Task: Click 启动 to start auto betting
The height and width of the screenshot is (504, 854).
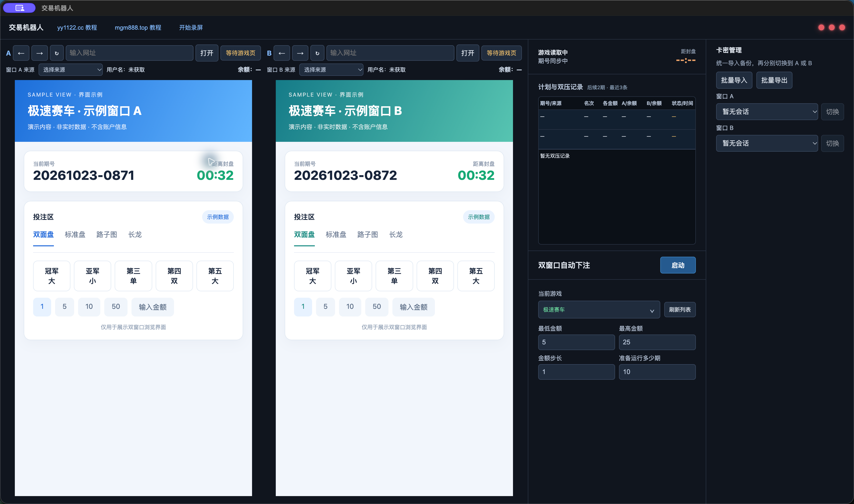Action: pyautogui.click(x=678, y=265)
